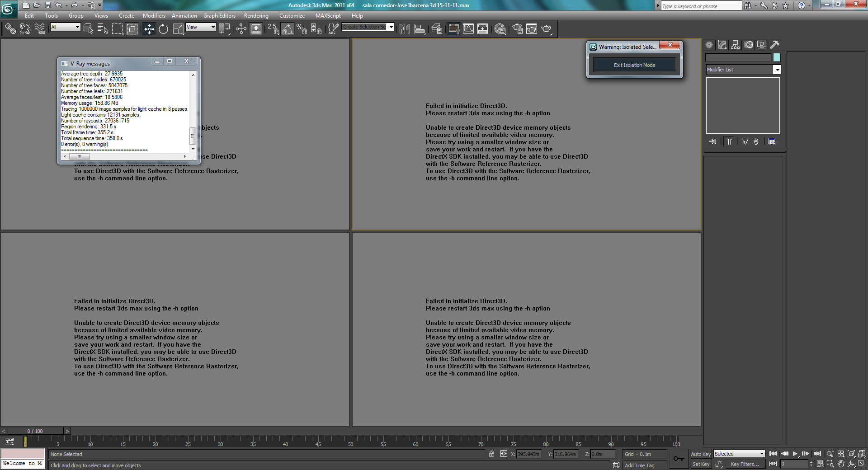
Task: Activate the Select and Move tool
Action: tap(149, 29)
